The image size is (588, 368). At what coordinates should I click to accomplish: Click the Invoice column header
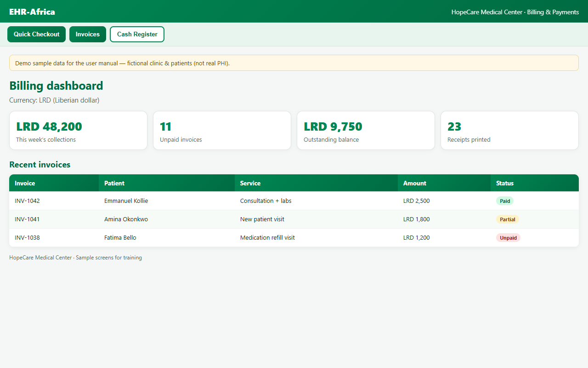pyautogui.click(x=54, y=183)
